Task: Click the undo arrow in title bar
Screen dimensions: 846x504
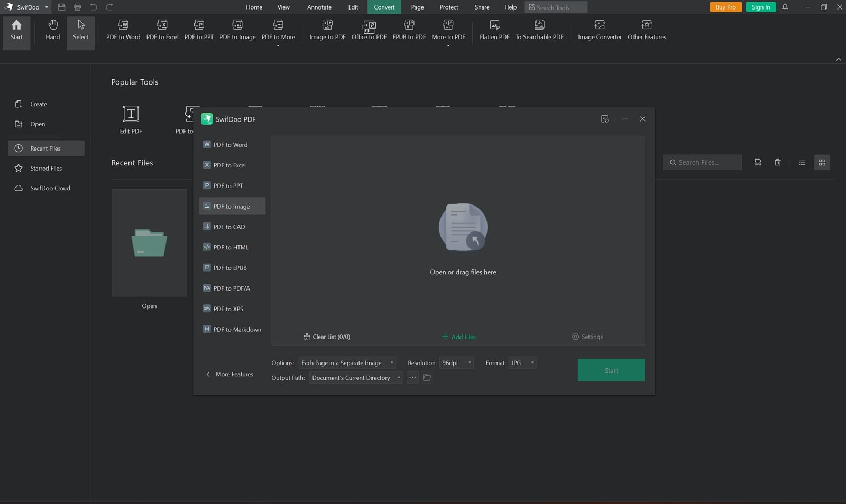Action: pyautogui.click(x=94, y=7)
